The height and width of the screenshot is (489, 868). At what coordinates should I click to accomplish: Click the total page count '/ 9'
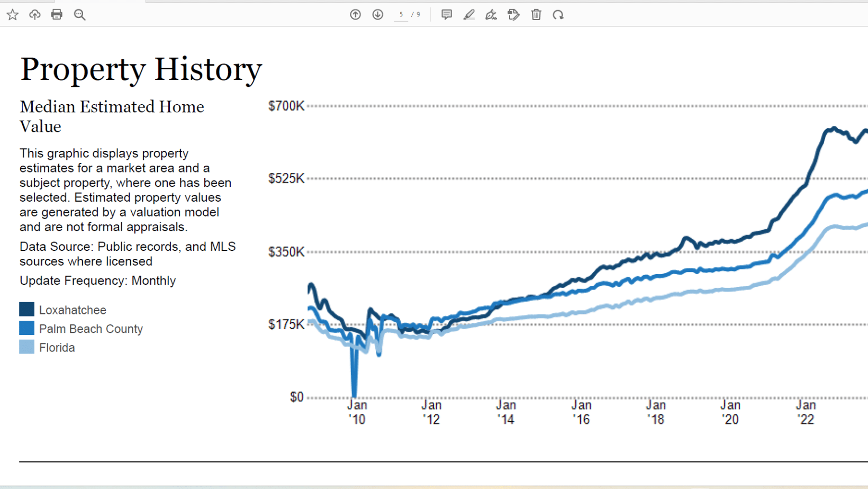(417, 15)
